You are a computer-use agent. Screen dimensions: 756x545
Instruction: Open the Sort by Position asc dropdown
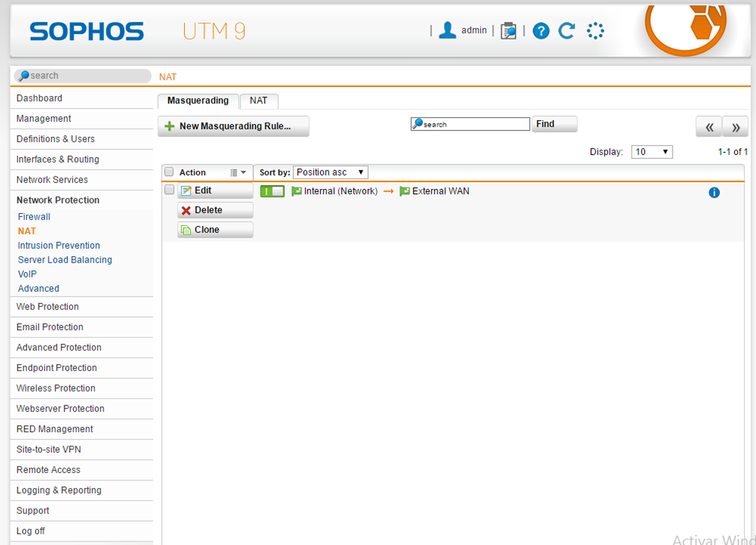click(x=331, y=172)
